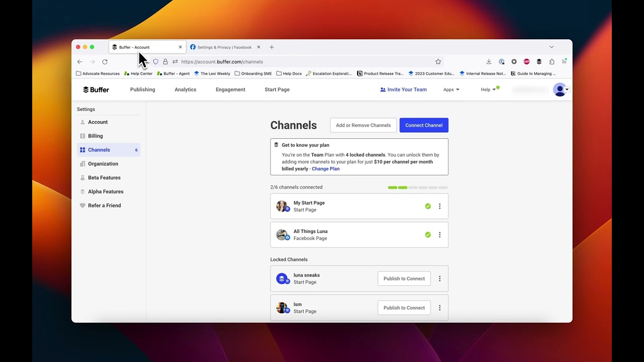Open the Buffer - Agent bookmark

(173, 73)
